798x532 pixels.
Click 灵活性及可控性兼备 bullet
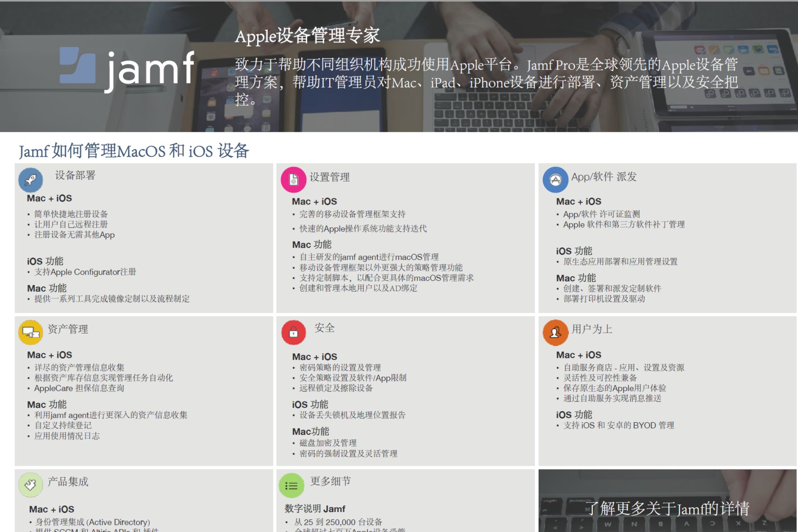click(600, 378)
